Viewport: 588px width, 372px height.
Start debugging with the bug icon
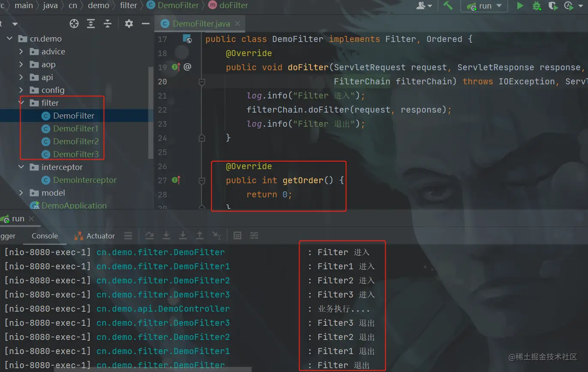[x=536, y=6]
